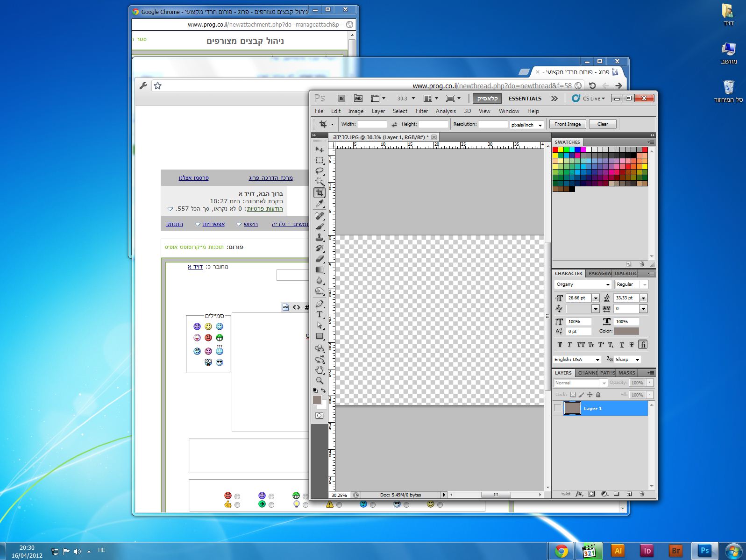
Task: Select the Crop tool in the toolbox
Action: pyautogui.click(x=320, y=192)
